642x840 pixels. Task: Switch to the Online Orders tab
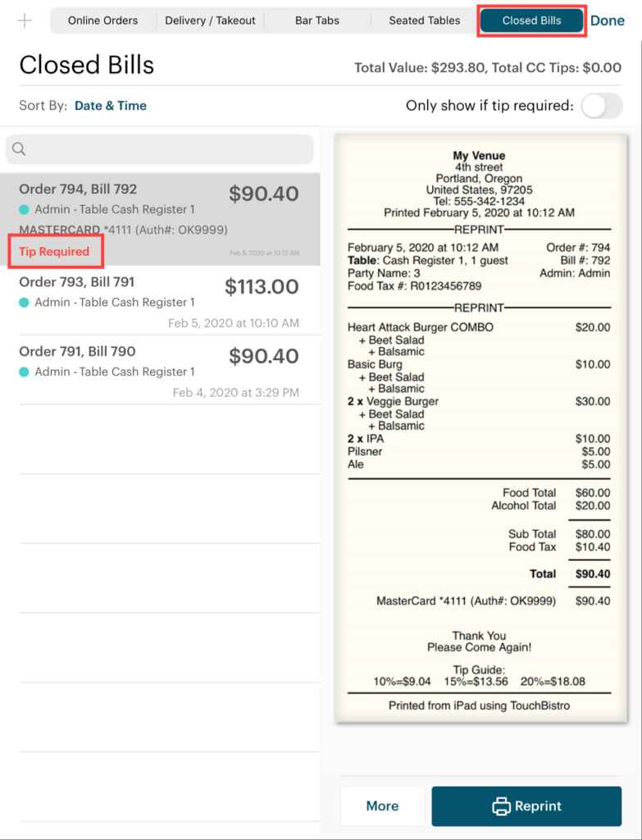click(102, 20)
